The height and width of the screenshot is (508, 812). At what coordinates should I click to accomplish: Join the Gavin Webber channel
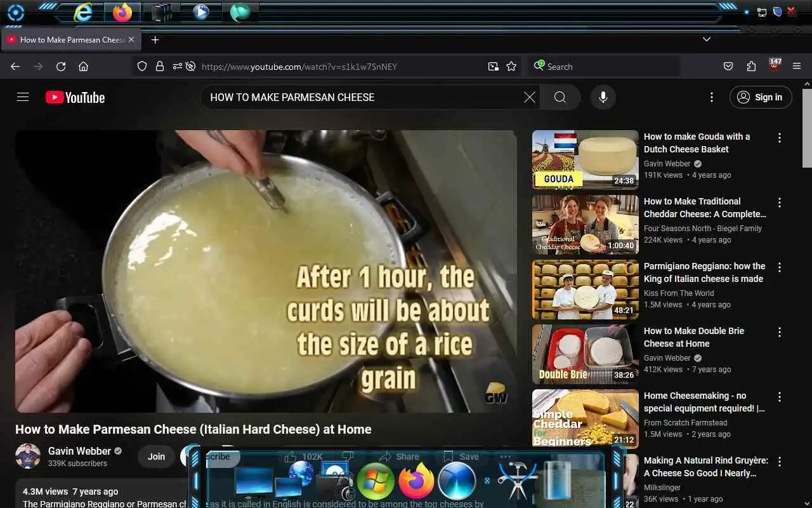[157, 457]
